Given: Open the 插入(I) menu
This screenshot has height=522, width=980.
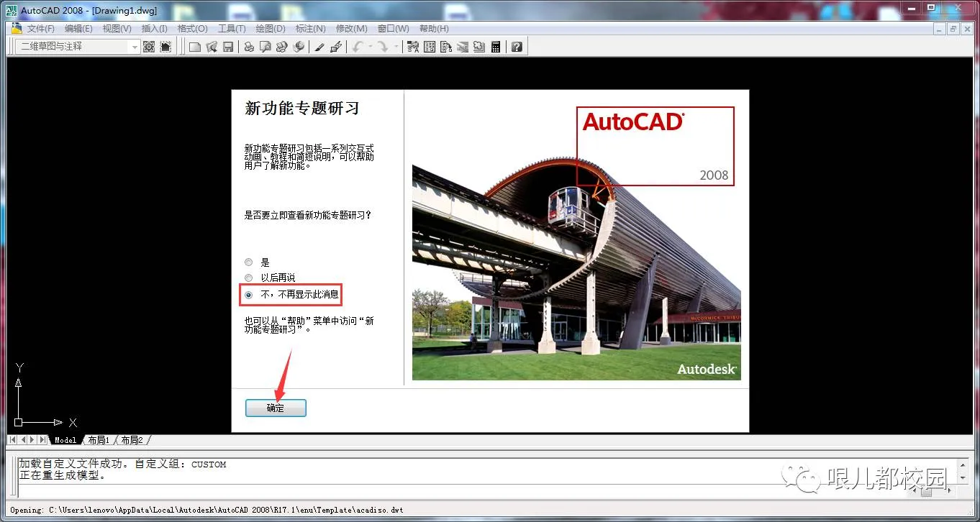Looking at the screenshot, I should (x=154, y=29).
